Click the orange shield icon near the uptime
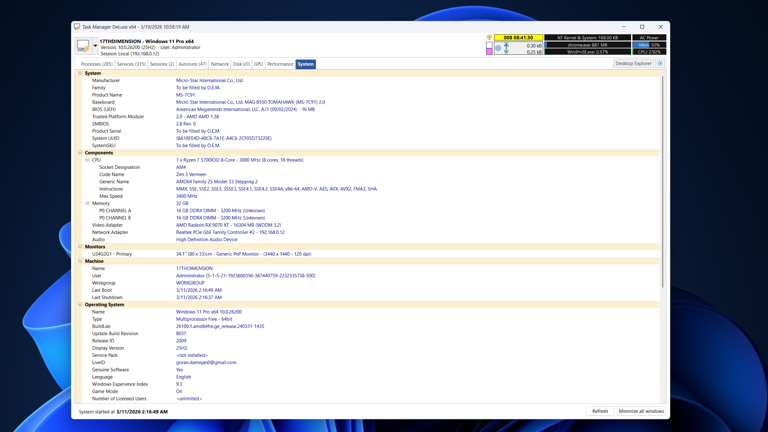The width and height of the screenshot is (768, 432). click(x=489, y=38)
